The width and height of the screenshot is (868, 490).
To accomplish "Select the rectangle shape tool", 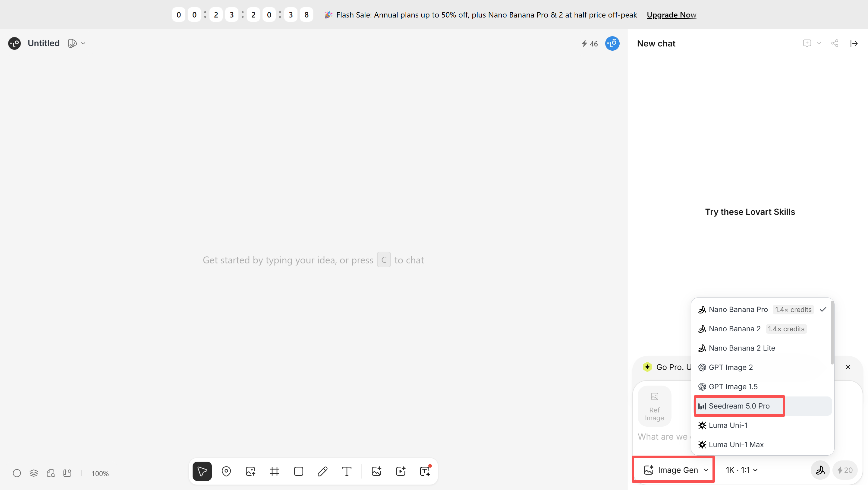I will (x=299, y=471).
